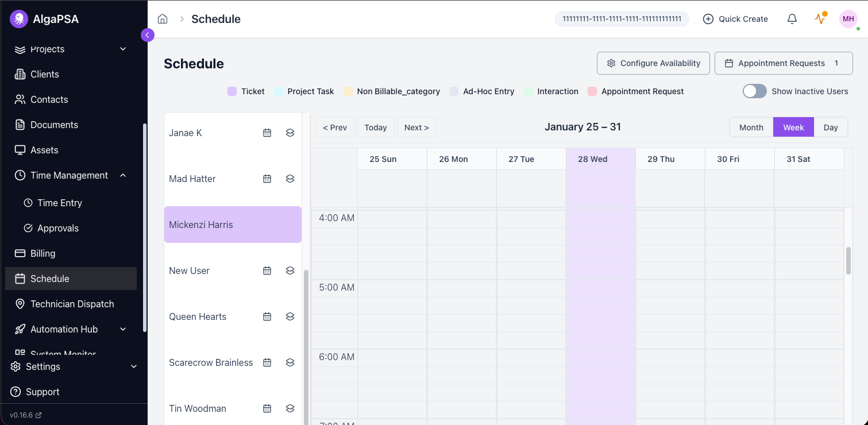This screenshot has height=425, width=868.
Task: Click Janae K's layers compare icon
Action: [290, 133]
